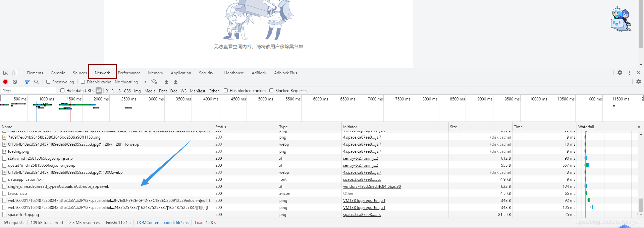644x228 pixels.
Task: Open the Security tab
Action: 206,73
